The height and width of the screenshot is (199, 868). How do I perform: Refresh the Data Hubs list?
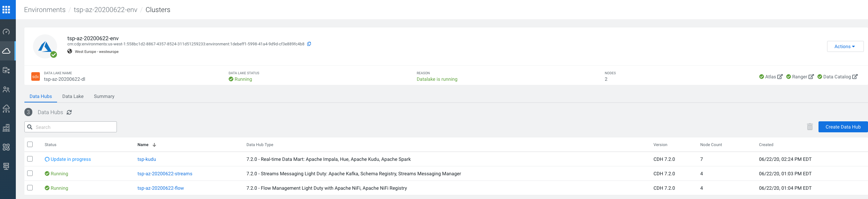pyautogui.click(x=69, y=112)
